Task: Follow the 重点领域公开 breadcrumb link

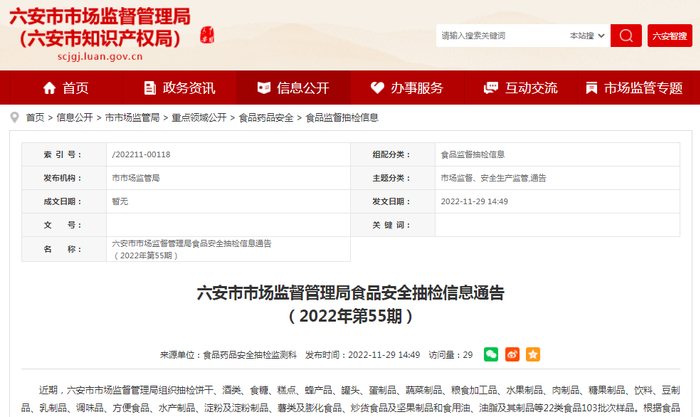Action: (199, 117)
